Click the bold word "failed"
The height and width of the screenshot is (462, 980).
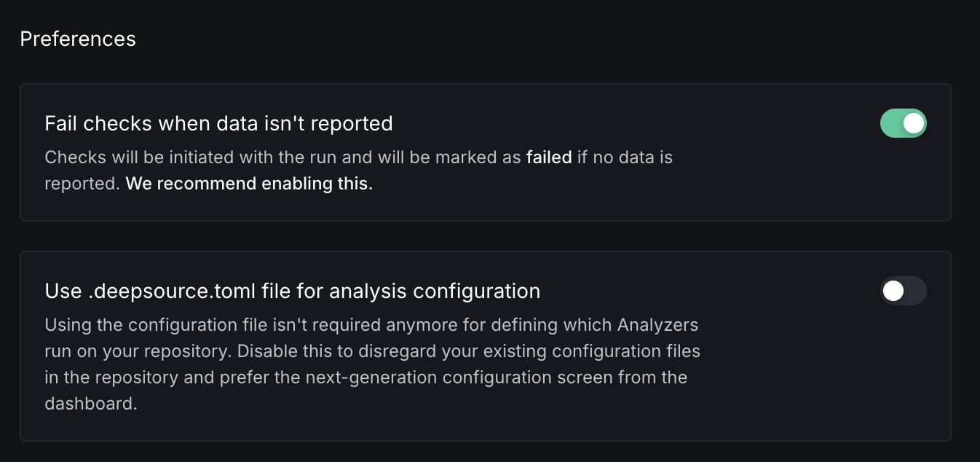point(548,157)
